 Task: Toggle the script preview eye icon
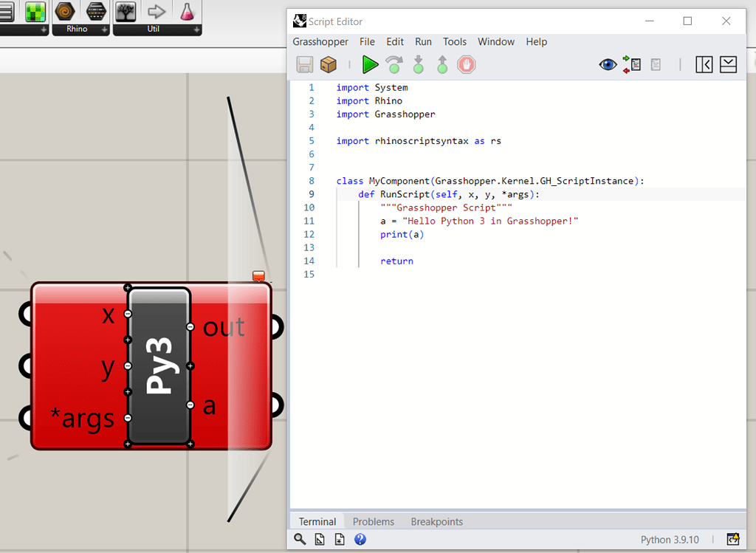(608, 64)
